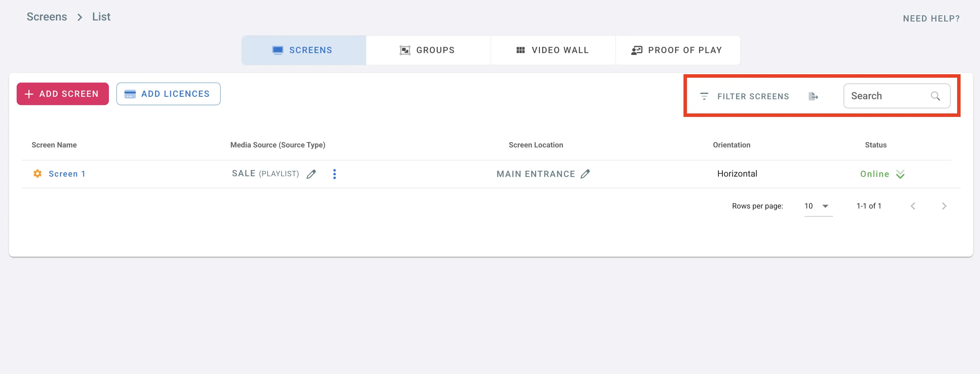Open the Filter Screens filter icon
Screen dimensions: 980x374
tap(705, 96)
